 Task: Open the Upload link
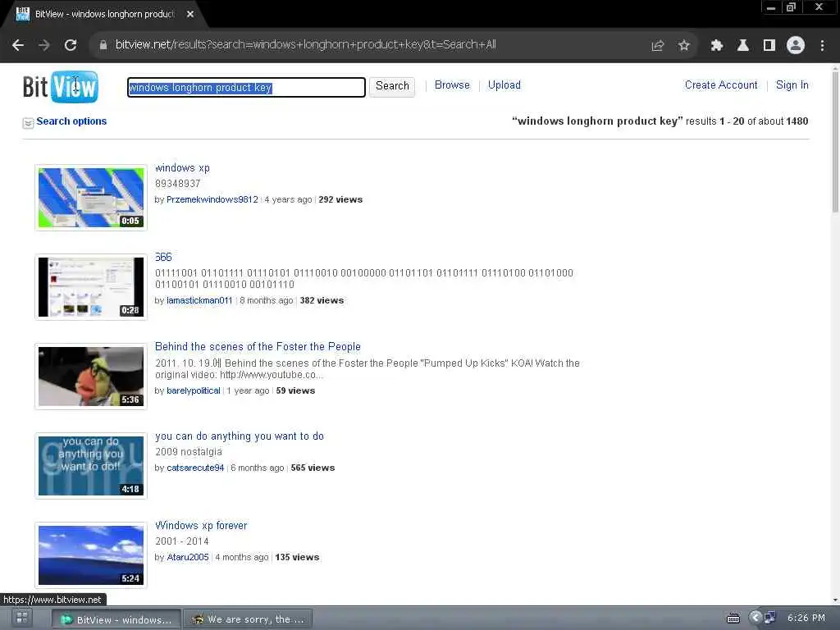(x=504, y=85)
